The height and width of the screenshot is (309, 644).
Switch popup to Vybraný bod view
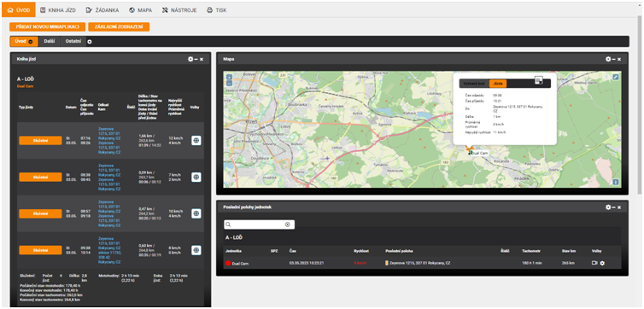[474, 84]
